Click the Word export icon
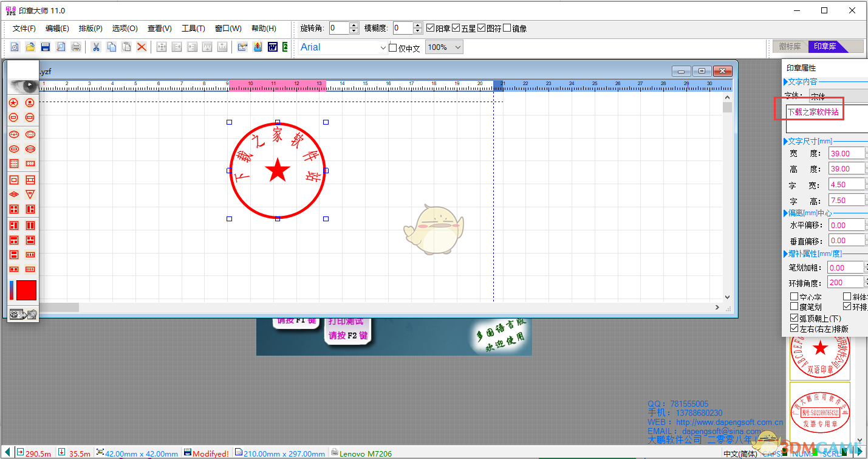This screenshot has width=868, height=459. [x=273, y=47]
